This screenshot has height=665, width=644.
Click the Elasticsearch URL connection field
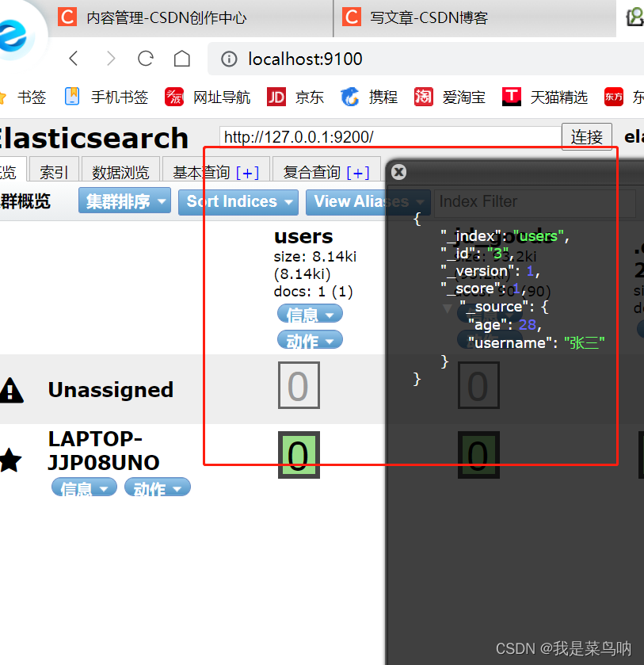point(391,137)
